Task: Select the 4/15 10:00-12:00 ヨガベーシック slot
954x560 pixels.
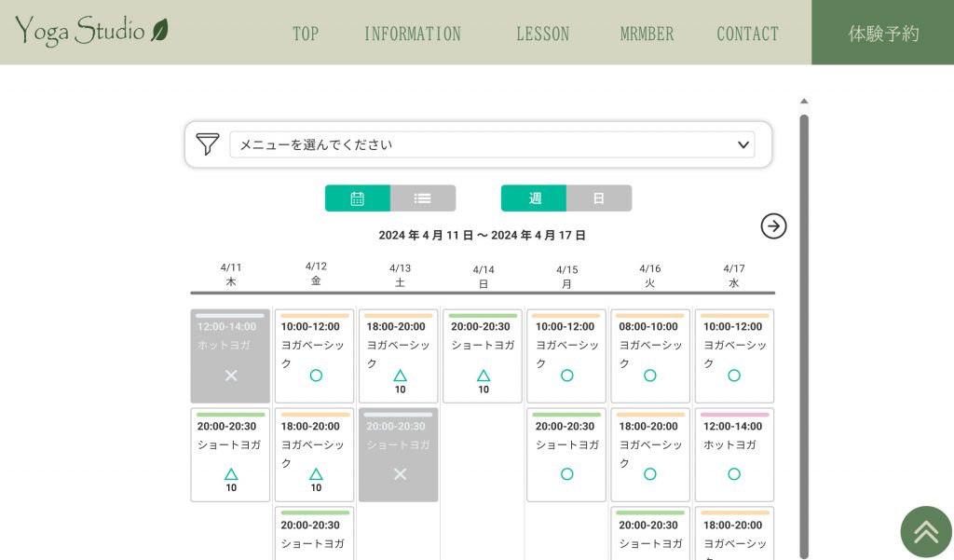Action: 566,356
